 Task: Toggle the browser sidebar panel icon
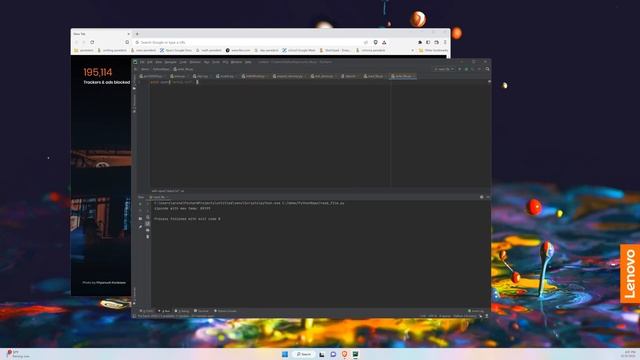pyautogui.click(x=428, y=42)
